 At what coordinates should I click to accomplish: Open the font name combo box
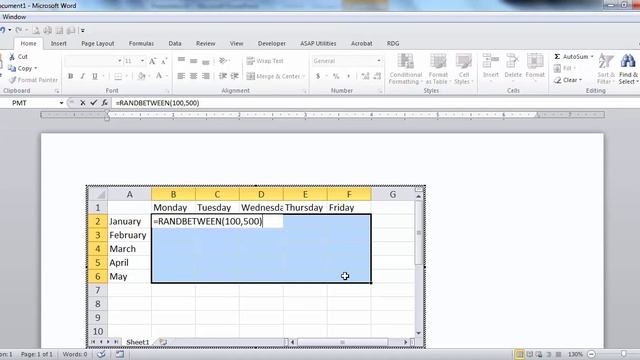93,61
